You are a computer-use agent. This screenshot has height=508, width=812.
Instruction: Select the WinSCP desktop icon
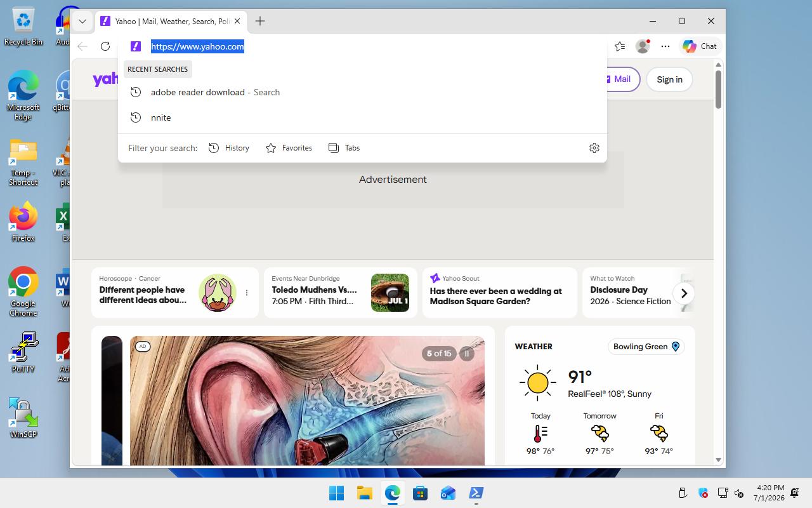click(x=23, y=418)
